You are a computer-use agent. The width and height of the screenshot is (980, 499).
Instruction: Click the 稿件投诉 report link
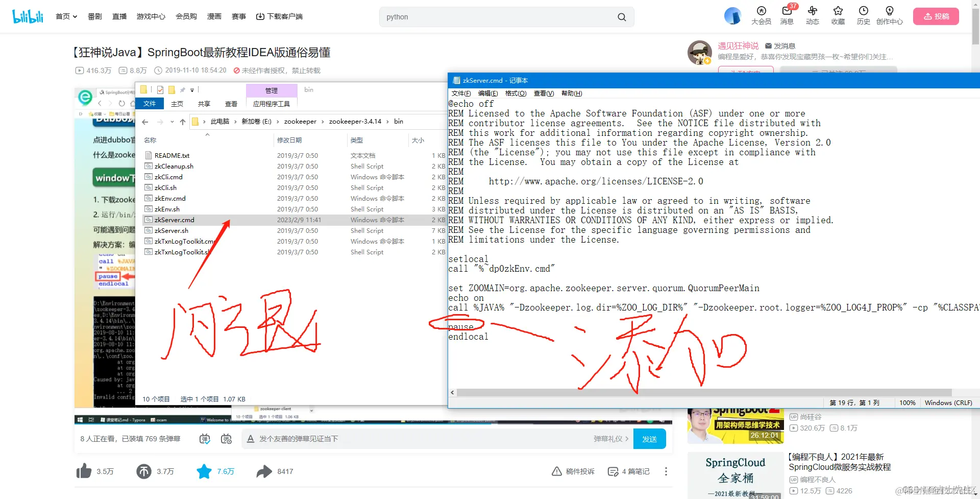point(573,471)
